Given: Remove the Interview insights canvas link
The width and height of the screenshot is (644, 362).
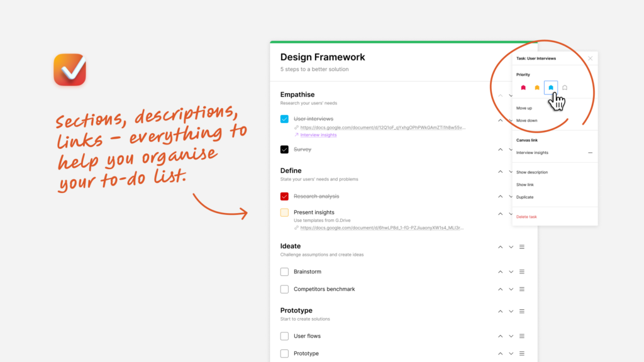Looking at the screenshot, I should 590,153.
